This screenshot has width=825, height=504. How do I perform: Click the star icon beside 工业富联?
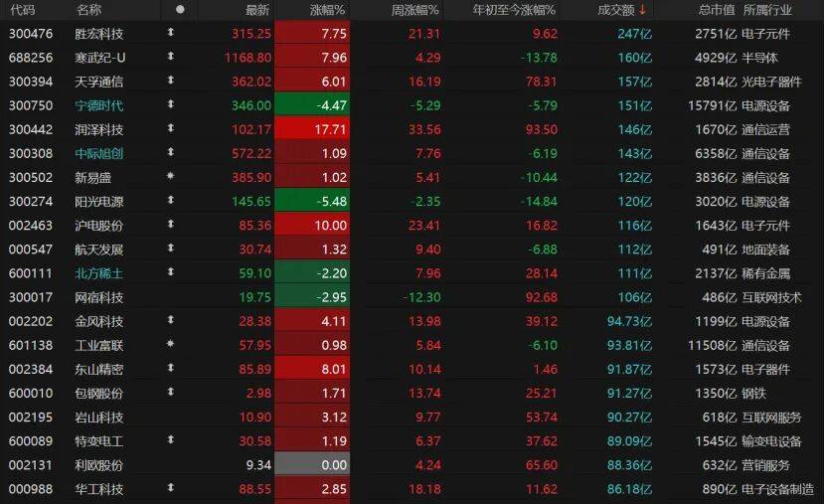169,344
